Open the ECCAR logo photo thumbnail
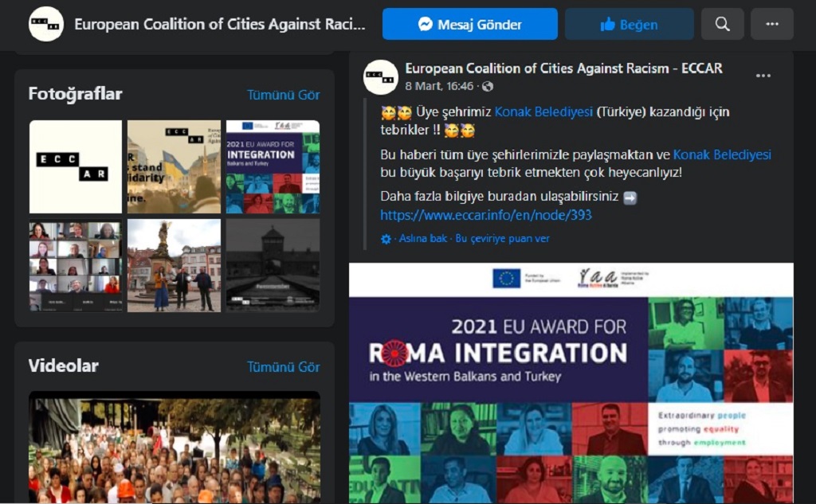 [x=76, y=166]
